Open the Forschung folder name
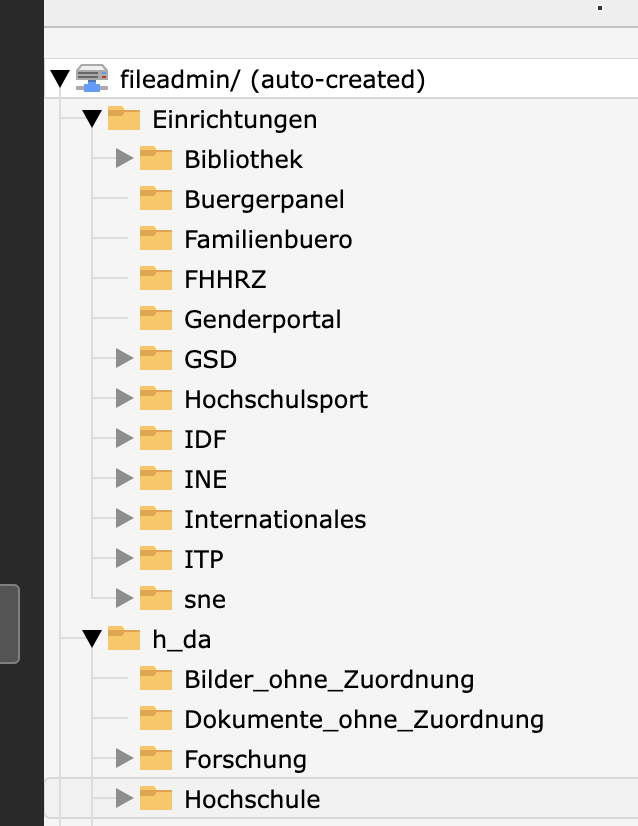This screenshot has width=638, height=826. tap(246, 760)
